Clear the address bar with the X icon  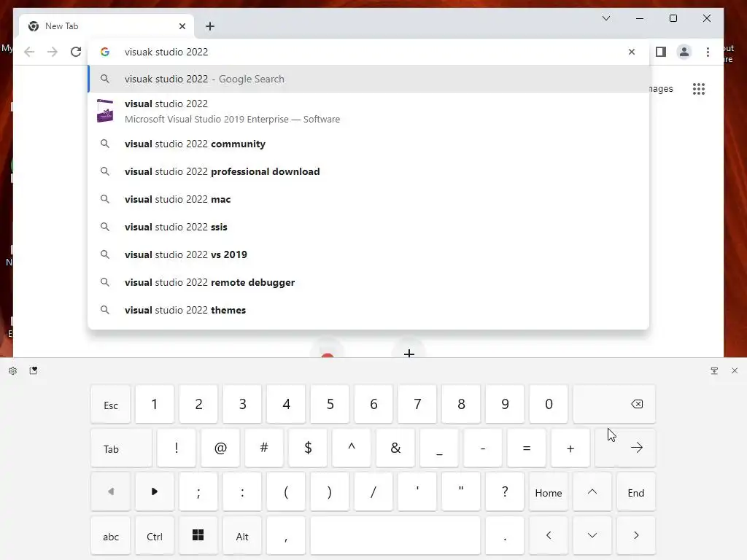click(x=632, y=52)
